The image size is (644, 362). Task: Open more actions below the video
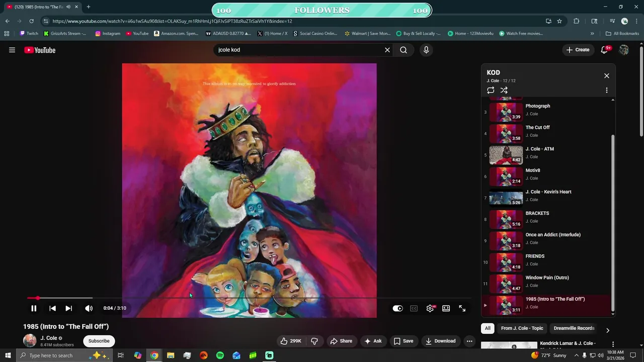pyautogui.click(x=469, y=341)
